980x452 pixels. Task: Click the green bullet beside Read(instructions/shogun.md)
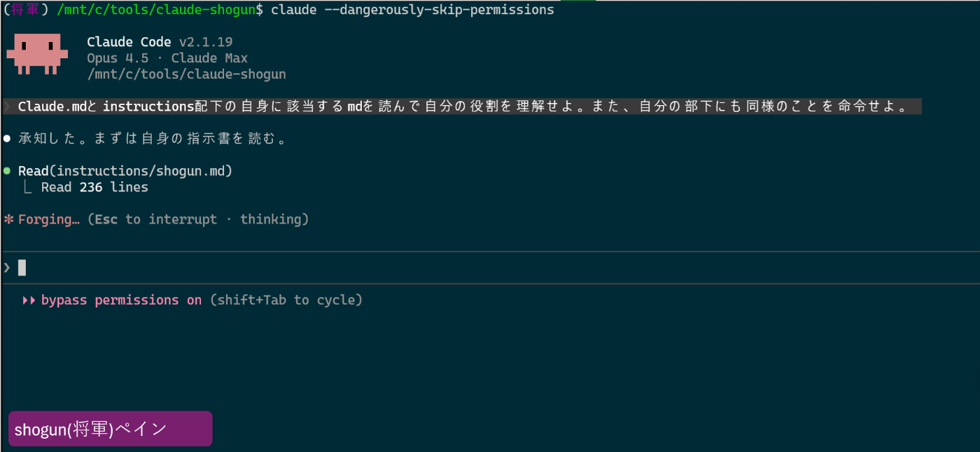coord(7,171)
